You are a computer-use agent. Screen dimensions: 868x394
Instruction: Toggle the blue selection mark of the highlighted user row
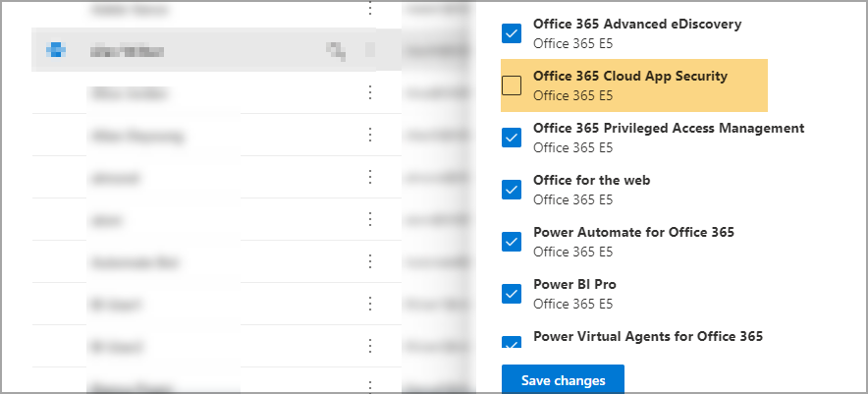click(x=55, y=50)
